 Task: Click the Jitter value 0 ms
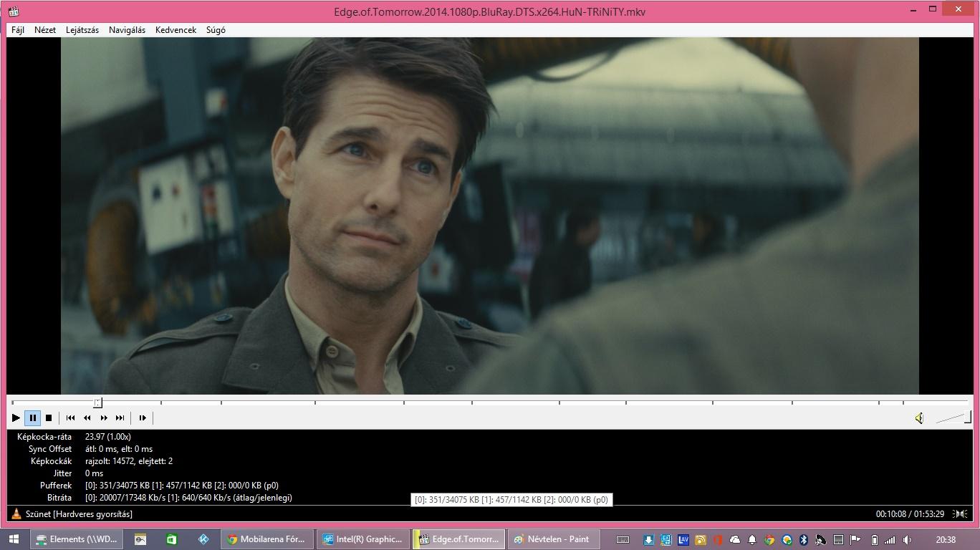coord(94,473)
